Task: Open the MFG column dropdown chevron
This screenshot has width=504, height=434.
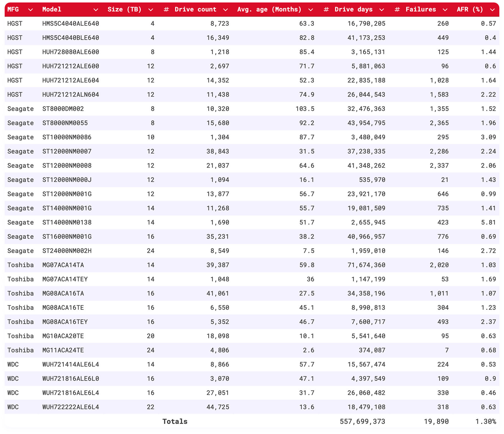Action: coord(30,10)
